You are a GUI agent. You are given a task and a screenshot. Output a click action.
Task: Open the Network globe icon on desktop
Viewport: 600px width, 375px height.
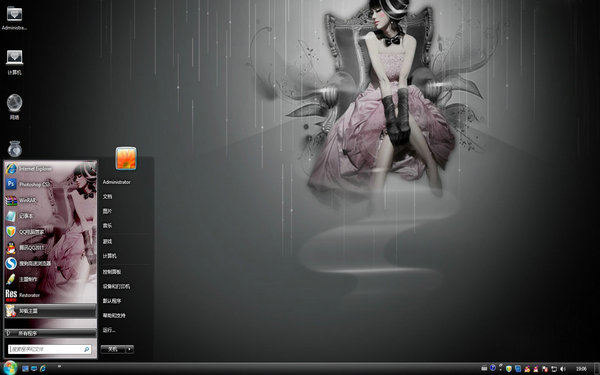[x=15, y=106]
